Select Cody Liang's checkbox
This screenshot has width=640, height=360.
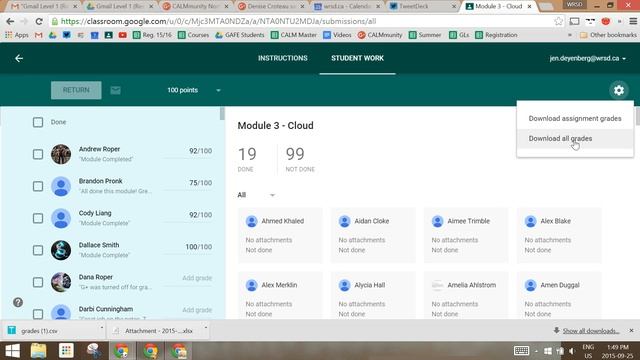click(38, 218)
